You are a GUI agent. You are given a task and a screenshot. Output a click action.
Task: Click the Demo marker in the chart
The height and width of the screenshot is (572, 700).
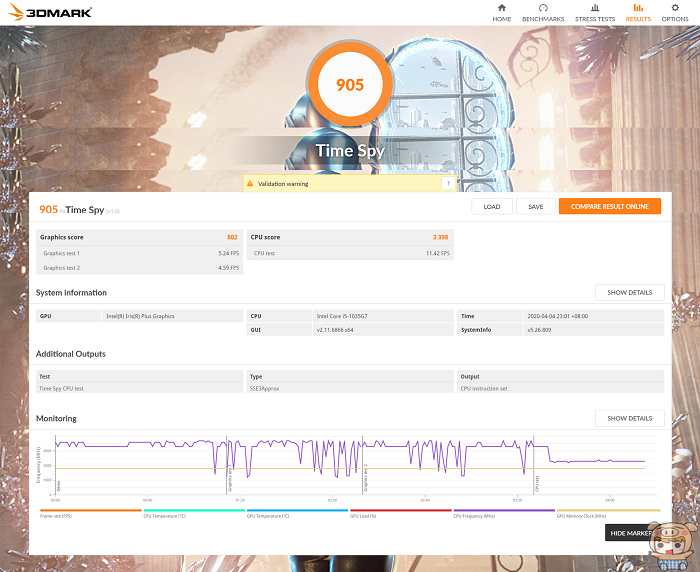(x=58, y=485)
